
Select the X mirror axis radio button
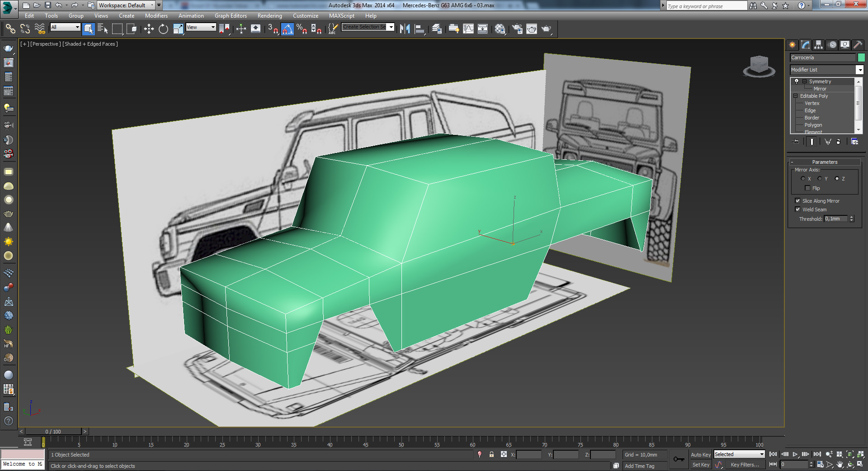pyautogui.click(x=803, y=179)
